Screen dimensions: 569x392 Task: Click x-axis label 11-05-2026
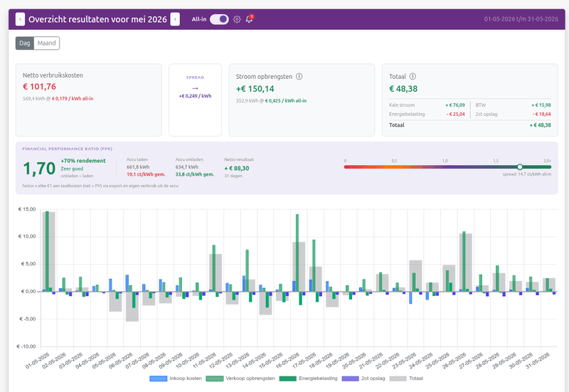tap(204, 360)
